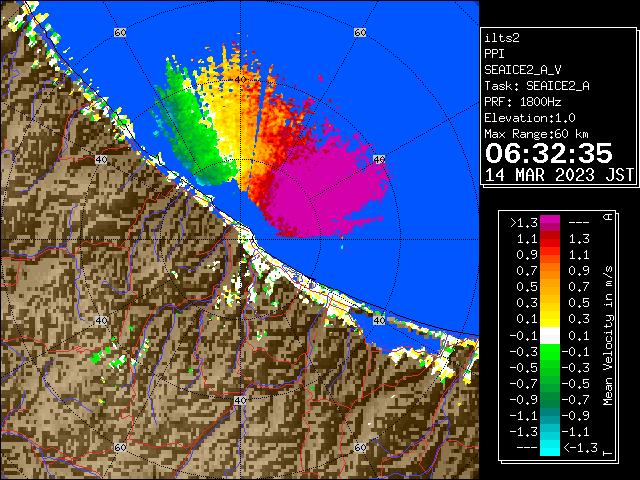Click the '<-1.3' legend label
Image resolution: width=640 pixels, height=480 pixels.
pyautogui.click(x=580, y=448)
